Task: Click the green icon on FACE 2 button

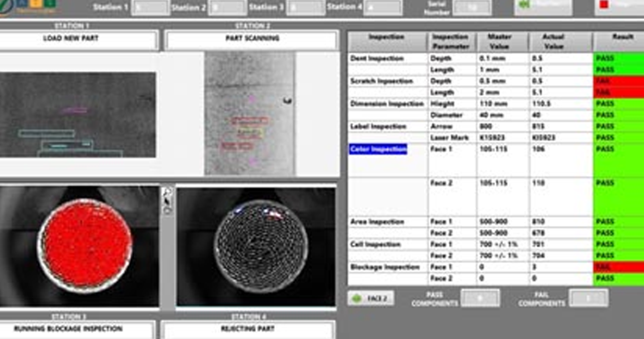Action: [x=357, y=298]
